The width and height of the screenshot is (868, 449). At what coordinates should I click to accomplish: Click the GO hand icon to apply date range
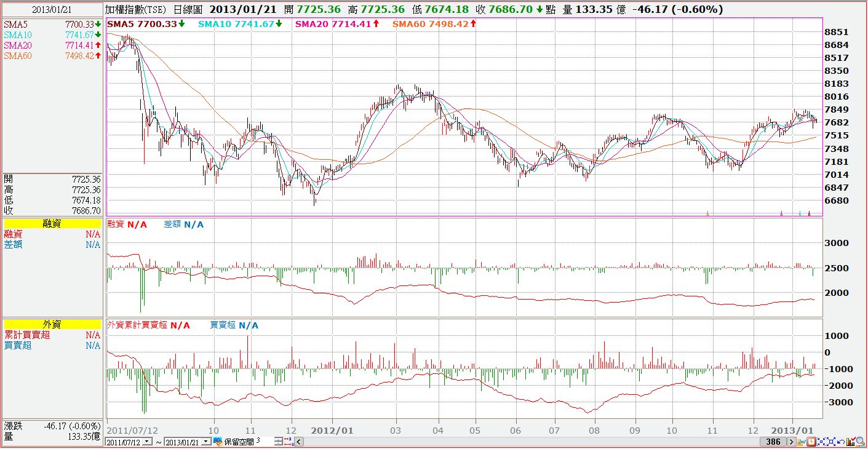pos(218,442)
